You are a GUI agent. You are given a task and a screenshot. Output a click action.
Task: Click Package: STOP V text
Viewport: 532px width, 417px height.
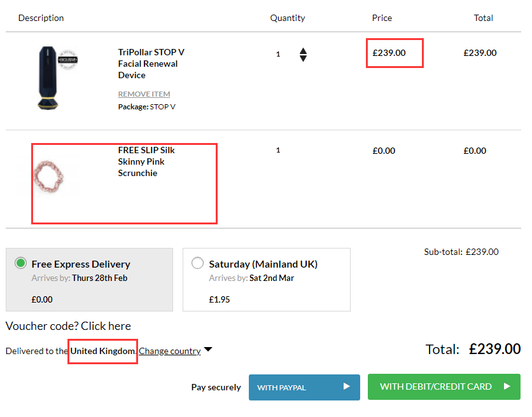146,107
